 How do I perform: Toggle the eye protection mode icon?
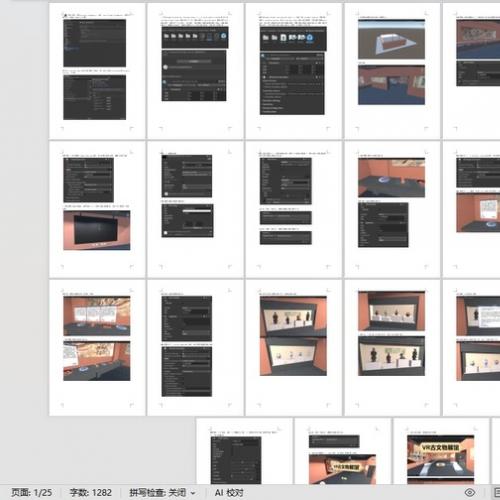pyautogui.click(x=470, y=492)
